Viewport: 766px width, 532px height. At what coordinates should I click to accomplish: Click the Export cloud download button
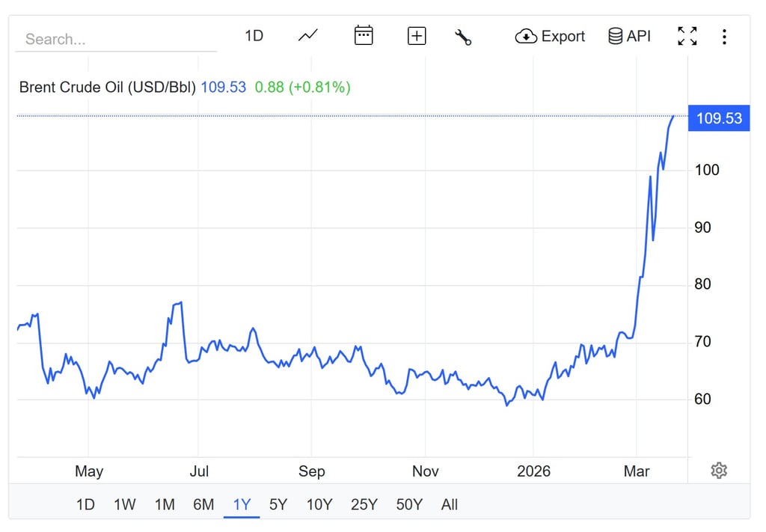pyautogui.click(x=550, y=36)
